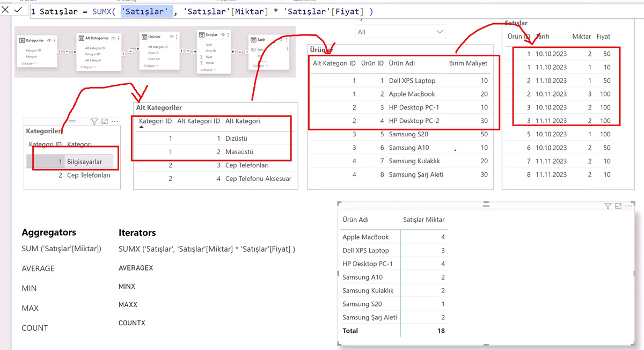Commit the DAX formula with the checkmark

pos(18,10)
